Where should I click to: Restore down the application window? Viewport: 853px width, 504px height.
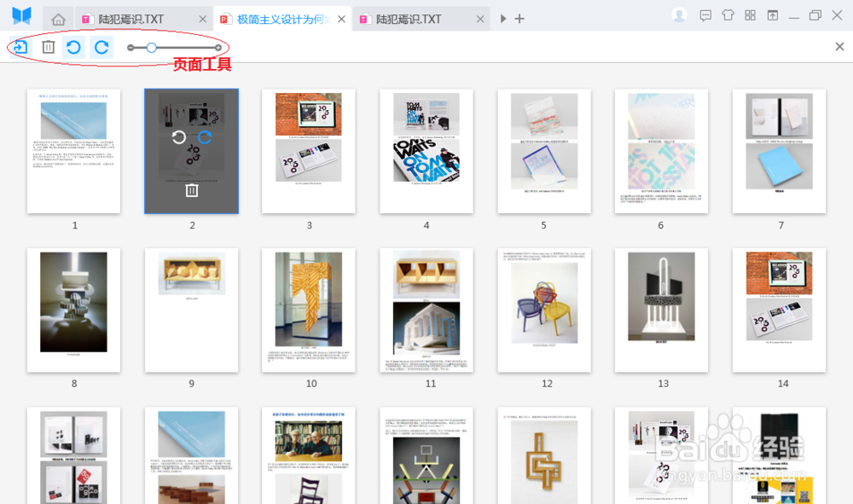point(815,15)
